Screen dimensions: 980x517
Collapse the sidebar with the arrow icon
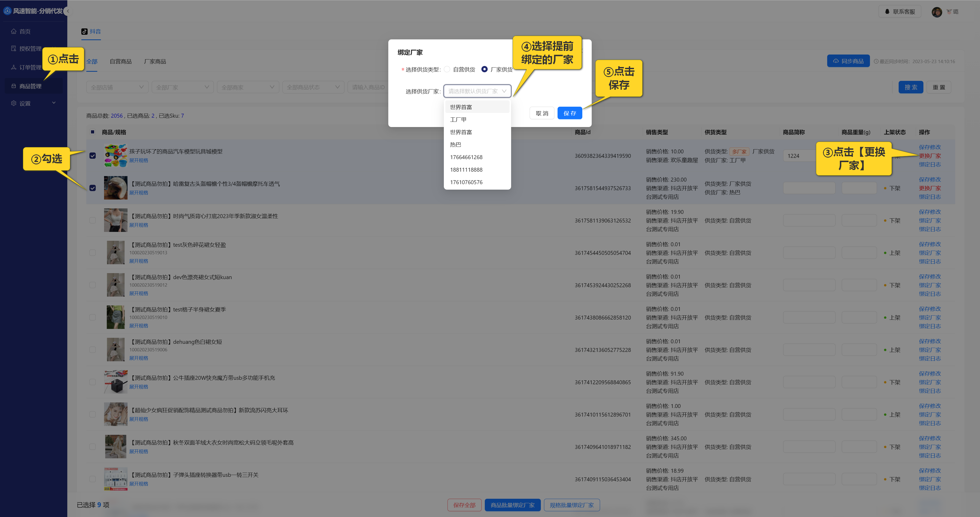(x=68, y=11)
